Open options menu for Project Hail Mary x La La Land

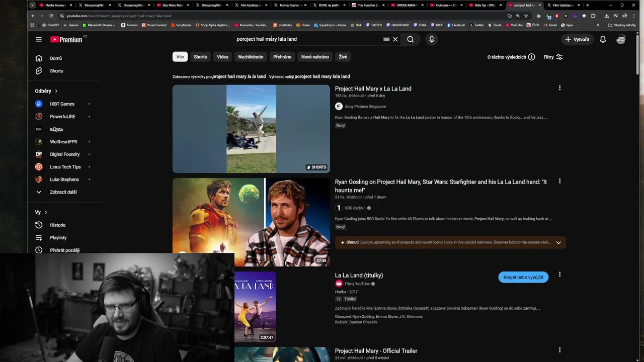click(559, 88)
